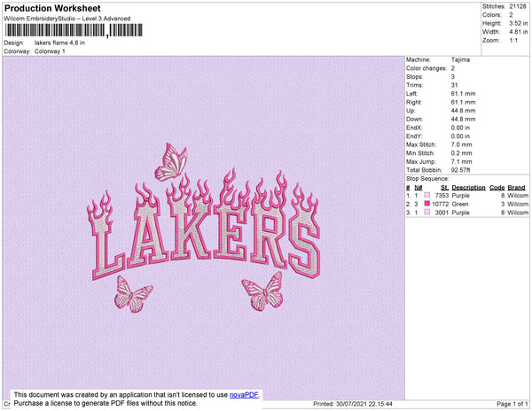Click the 'Max Jump:' value '7.1 mm'
Screen dimensions: 532x411
[x=461, y=161]
